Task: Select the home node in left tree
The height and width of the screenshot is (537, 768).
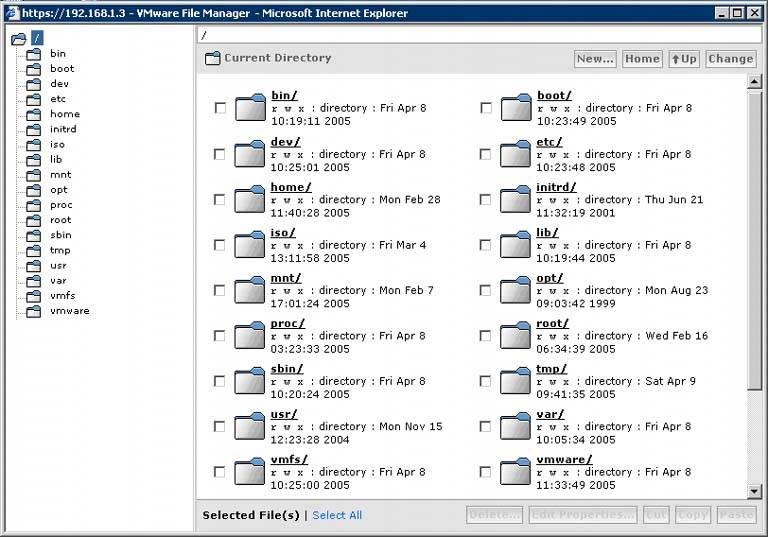Action: click(64, 114)
